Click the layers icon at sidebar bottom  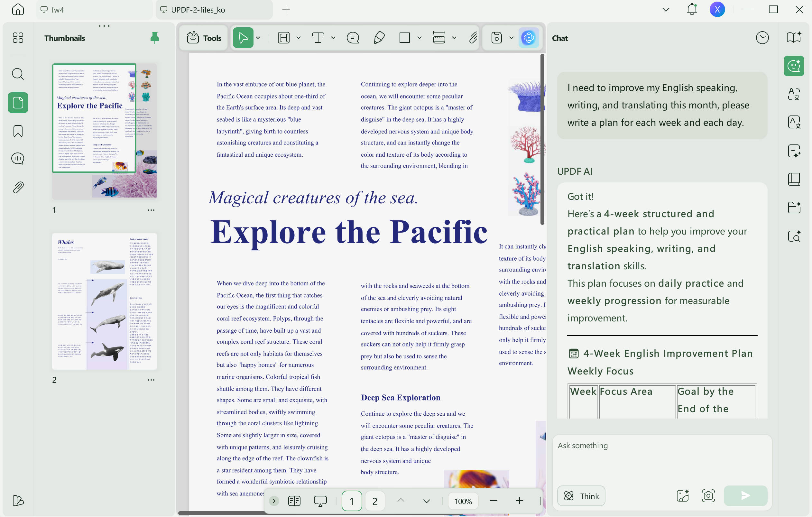tap(18, 501)
